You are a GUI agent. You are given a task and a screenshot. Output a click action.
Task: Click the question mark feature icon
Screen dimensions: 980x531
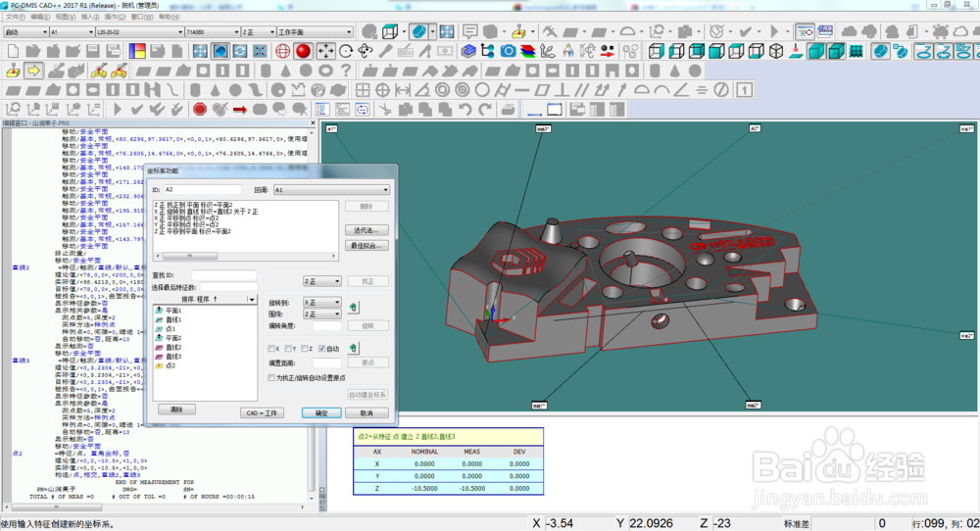coord(345,71)
